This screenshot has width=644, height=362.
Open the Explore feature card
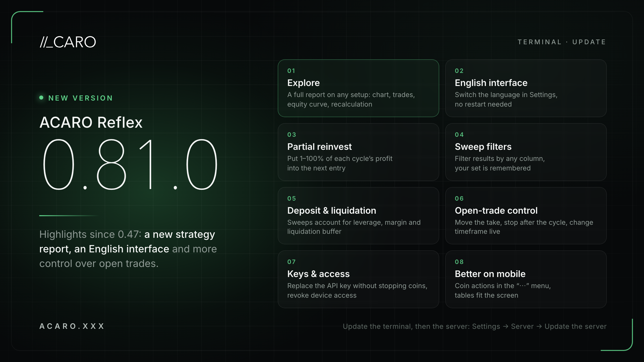(358, 88)
